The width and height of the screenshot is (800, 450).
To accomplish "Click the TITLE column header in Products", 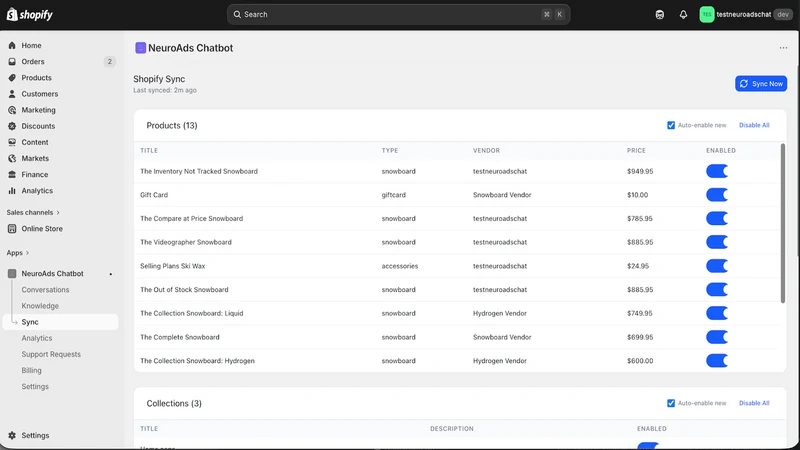I will 149,151.
